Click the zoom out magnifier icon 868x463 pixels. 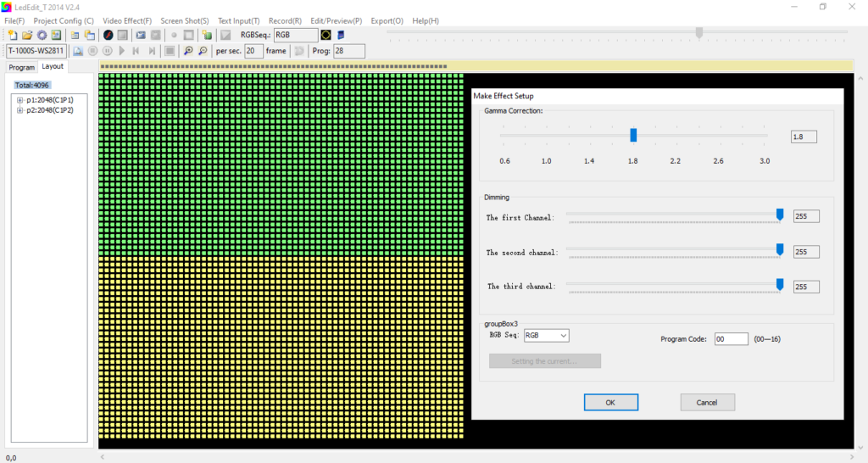coord(203,51)
